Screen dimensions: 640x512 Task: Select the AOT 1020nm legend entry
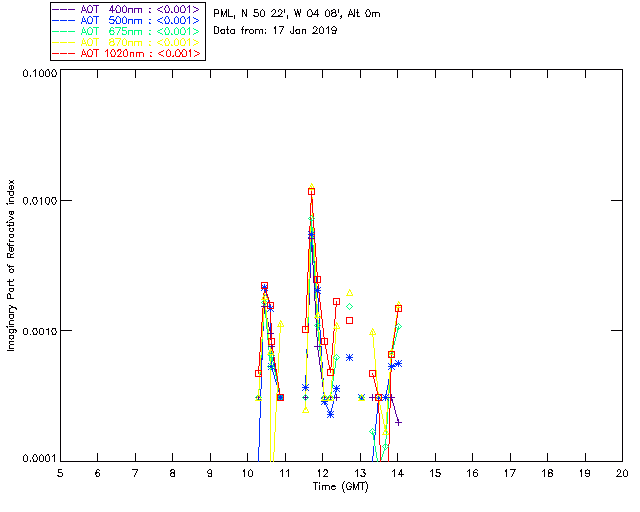pos(127,53)
